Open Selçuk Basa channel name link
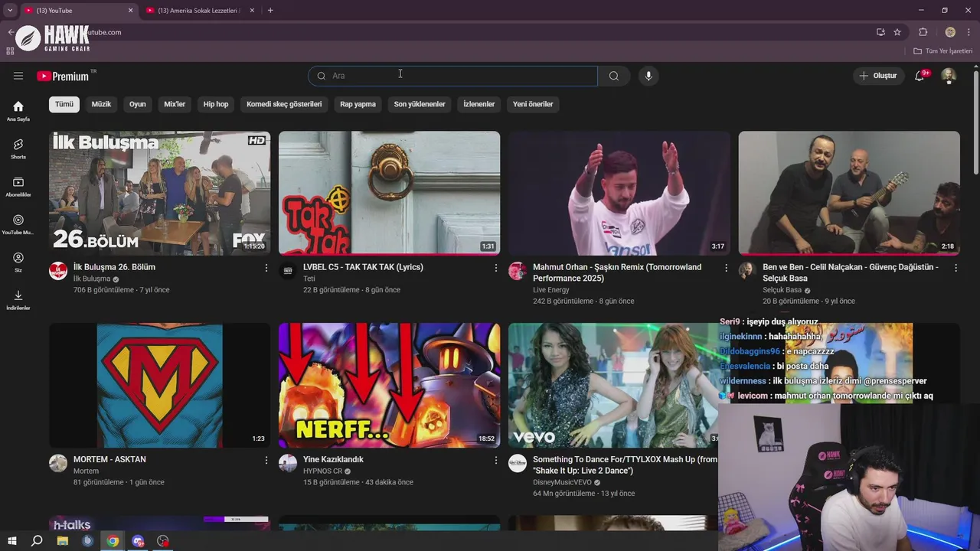980x551 pixels. (782, 290)
